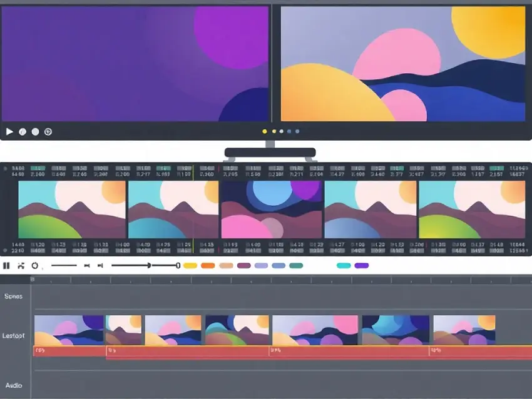Click the shuffle-arrows icon beside the pause icon

[x=21, y=266]
